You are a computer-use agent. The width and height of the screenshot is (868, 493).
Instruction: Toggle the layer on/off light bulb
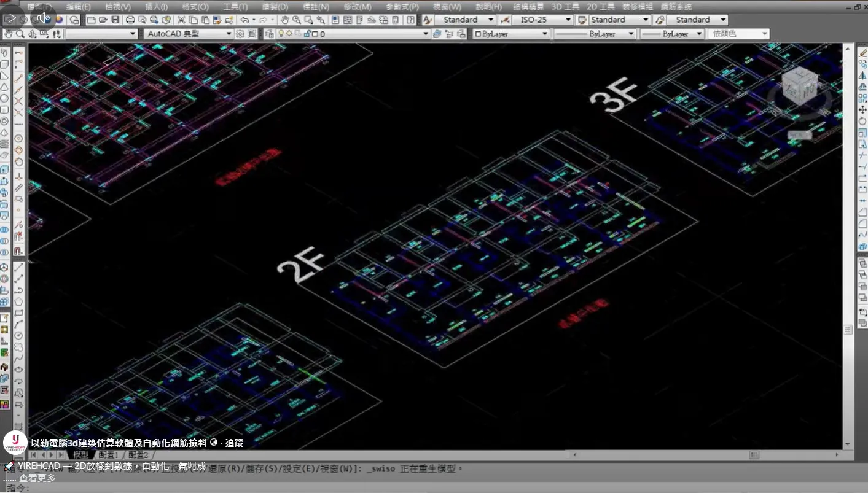tap(281, 34)
